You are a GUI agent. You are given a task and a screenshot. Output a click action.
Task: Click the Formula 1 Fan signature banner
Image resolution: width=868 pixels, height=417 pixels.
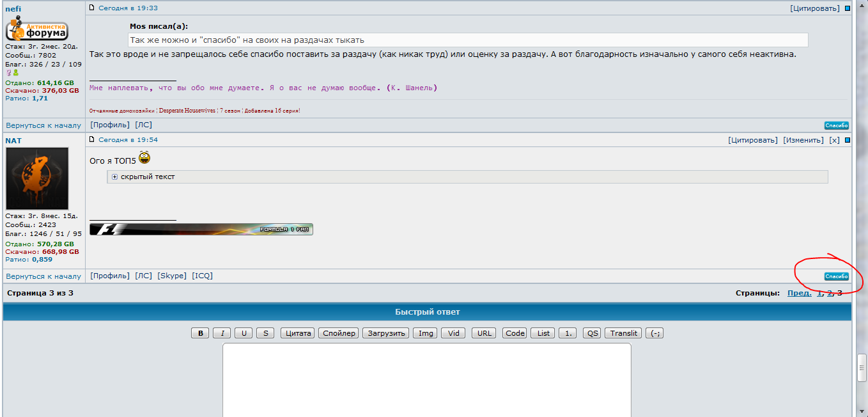[x=201, y=229]
